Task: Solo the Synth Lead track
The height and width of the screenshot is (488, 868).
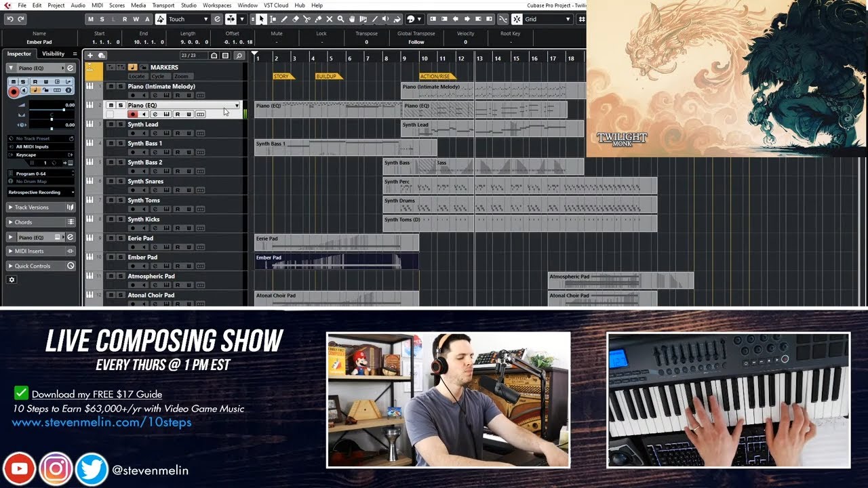Action: (121, 124)
